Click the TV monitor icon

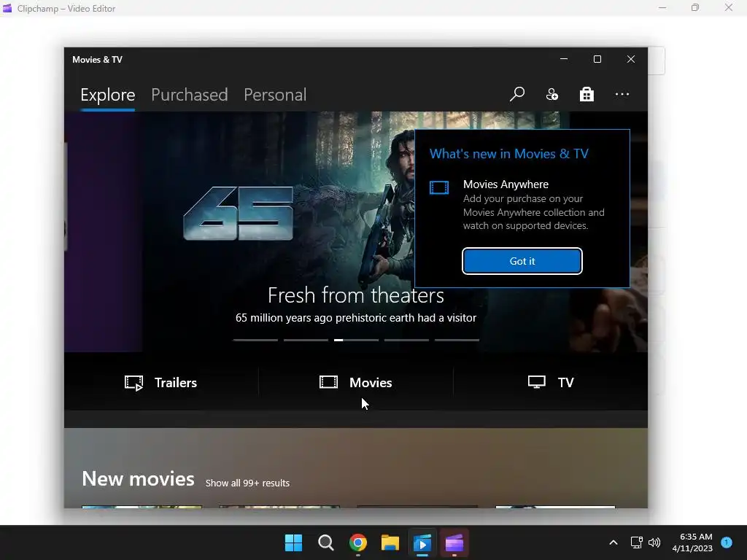pos(536,382)
